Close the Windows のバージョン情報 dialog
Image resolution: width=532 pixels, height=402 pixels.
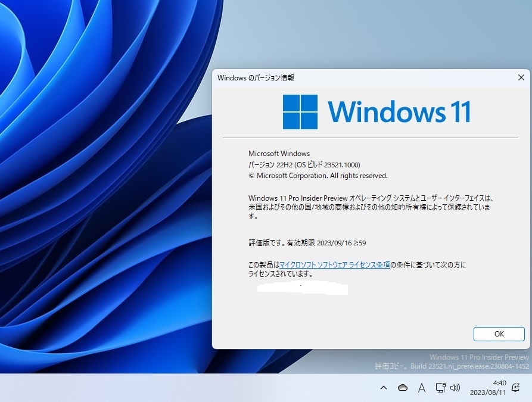(x=521, y=77)
